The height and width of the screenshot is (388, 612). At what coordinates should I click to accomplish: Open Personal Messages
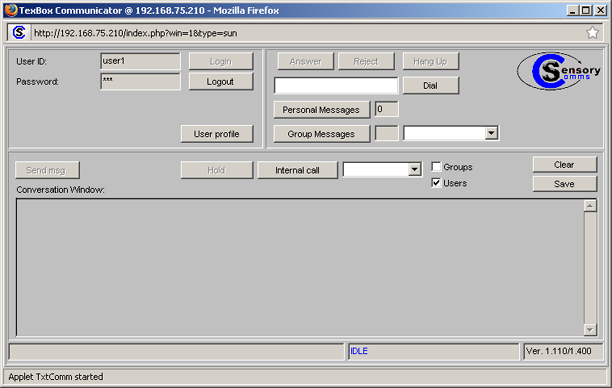click(321, 110)
